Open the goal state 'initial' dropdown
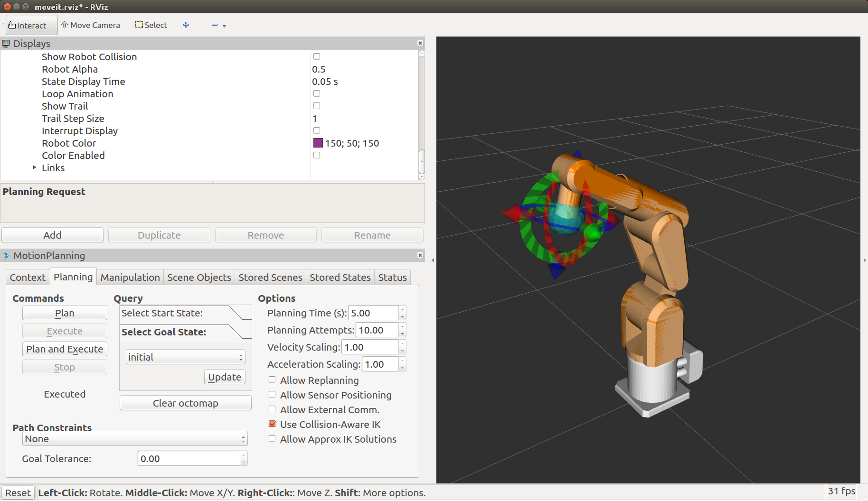Screen dimensions: 868x501 coord(185,357)
